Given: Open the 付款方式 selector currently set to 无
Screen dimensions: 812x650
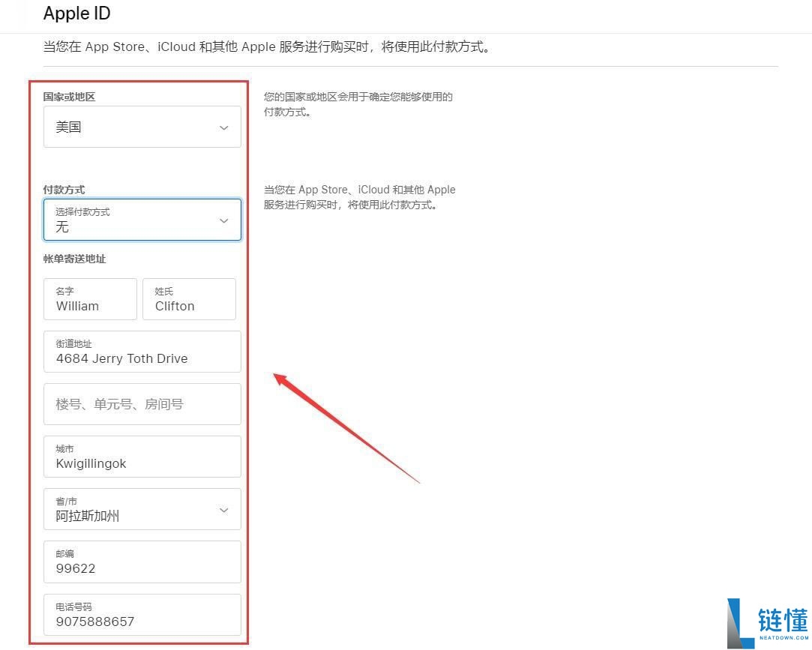Looking at the screenshot, I should tap(142, 220).
